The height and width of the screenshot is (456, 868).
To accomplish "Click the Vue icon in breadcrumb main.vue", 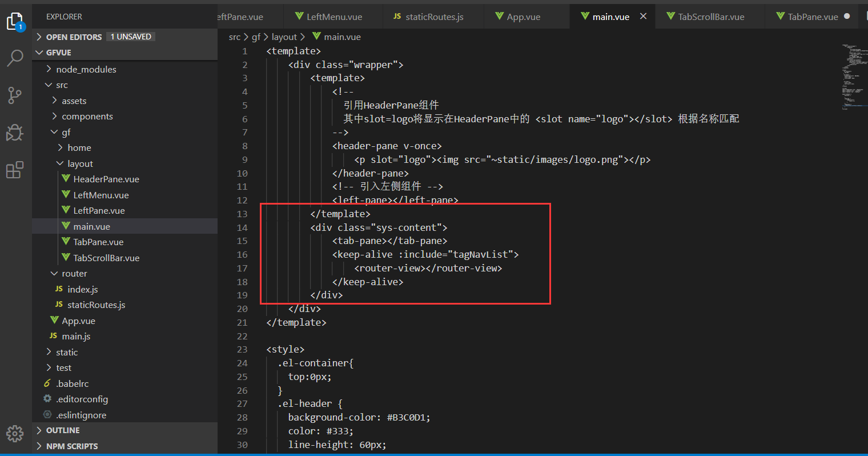I will pyautogui.click(x=316, y=37).
